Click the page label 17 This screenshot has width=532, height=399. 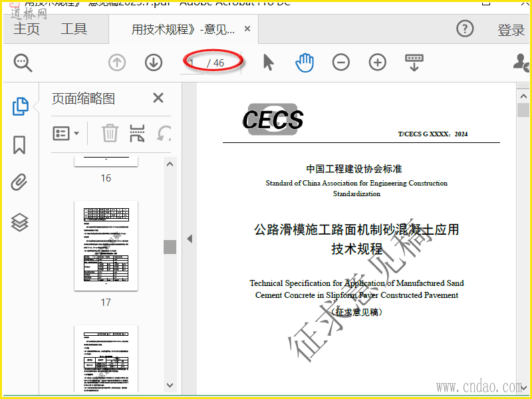[106, 303]
